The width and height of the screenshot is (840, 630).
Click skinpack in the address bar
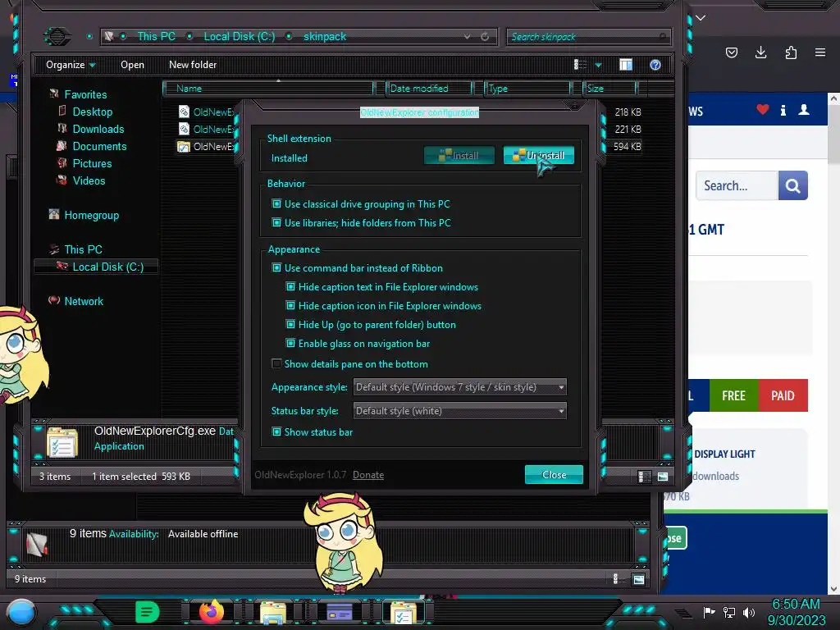point(325,36)
